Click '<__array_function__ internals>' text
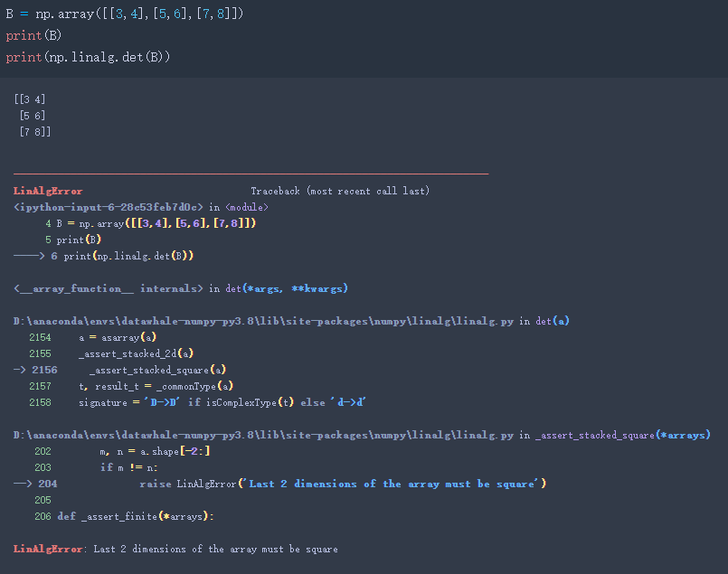 (109, 288)
